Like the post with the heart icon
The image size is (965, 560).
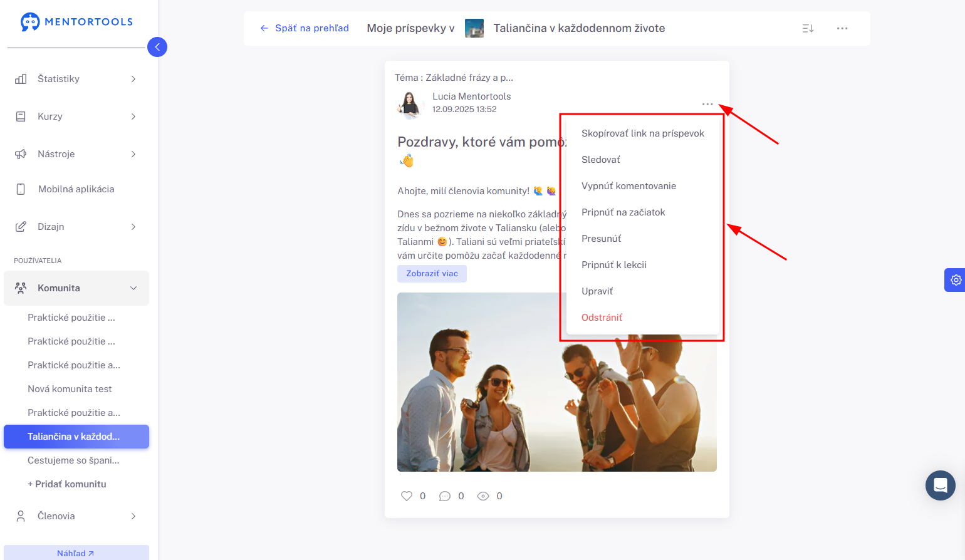[407, 496]
